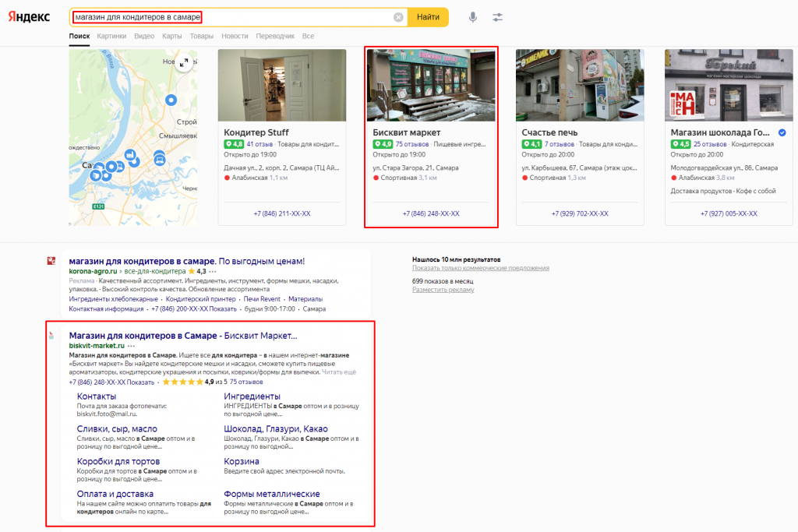Open the Счастье печь storefront photo

click(x=580, y=85)
